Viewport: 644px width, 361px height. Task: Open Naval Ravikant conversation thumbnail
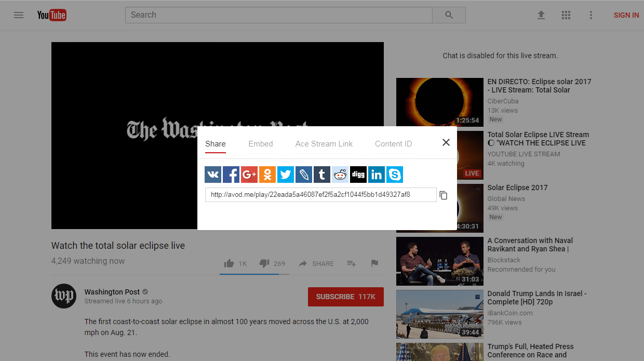[440, 261]
